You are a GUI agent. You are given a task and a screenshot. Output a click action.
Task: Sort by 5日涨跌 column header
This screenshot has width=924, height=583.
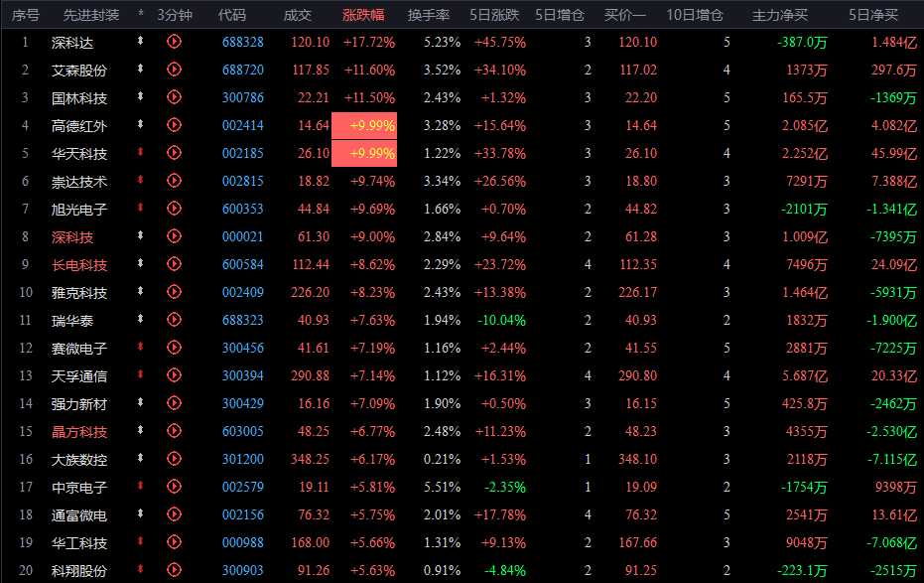coord(494,15)
